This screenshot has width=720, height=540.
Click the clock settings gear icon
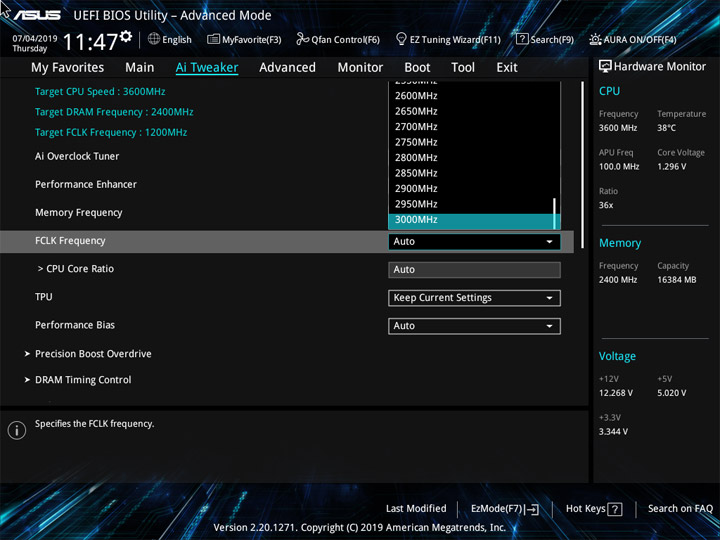pyautogui.click(x=126, y=36)
